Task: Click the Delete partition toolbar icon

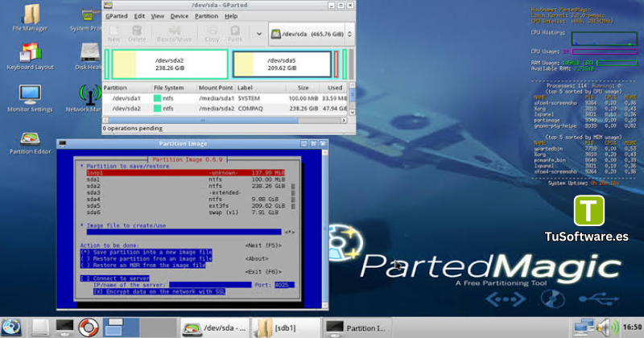Action: pyautogui.click(x=137, y=34)
